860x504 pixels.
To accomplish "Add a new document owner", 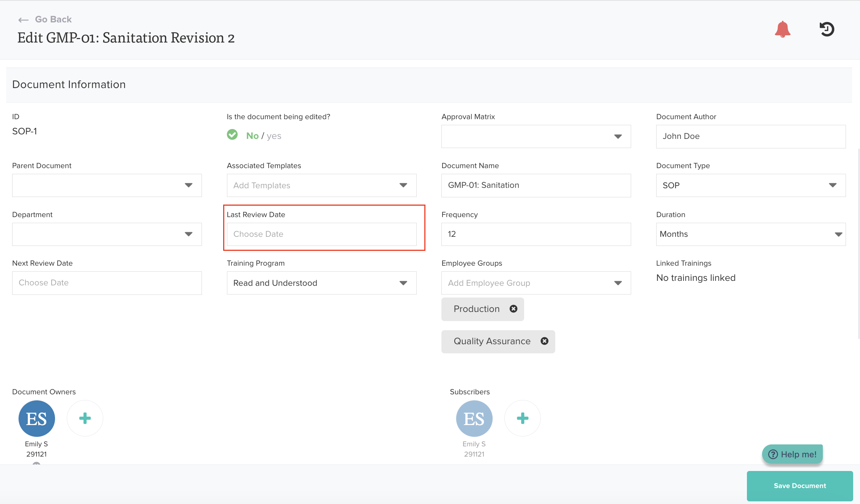I will coord(85,418).
